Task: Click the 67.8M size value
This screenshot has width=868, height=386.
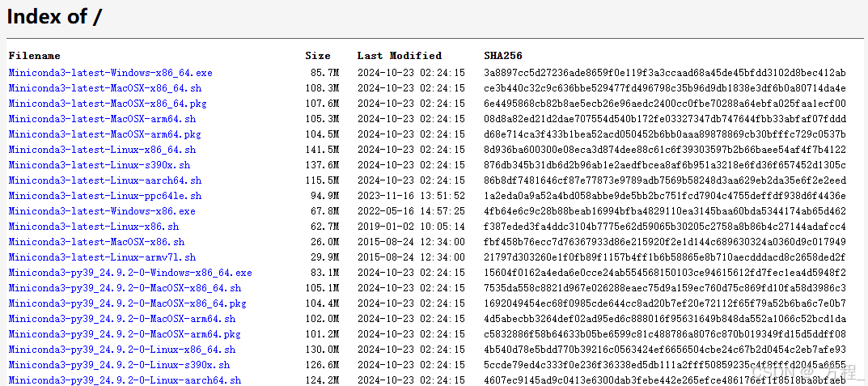Action: click(325, 211)
